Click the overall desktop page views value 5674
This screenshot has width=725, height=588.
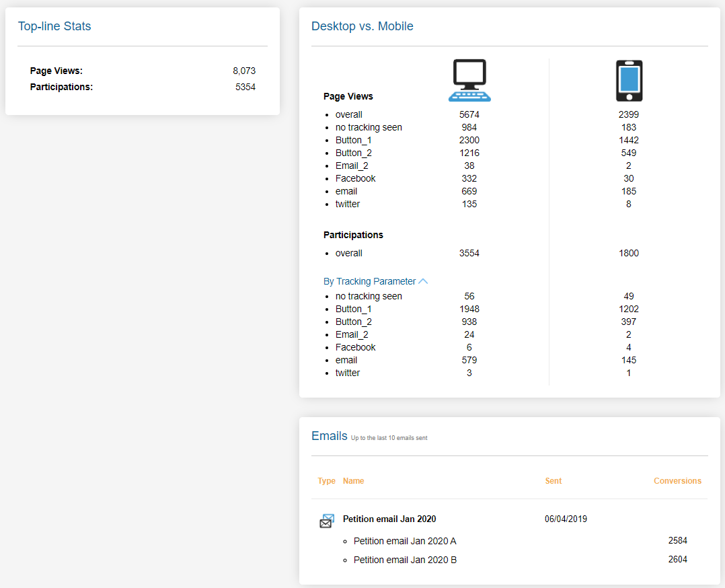(469, 114)
